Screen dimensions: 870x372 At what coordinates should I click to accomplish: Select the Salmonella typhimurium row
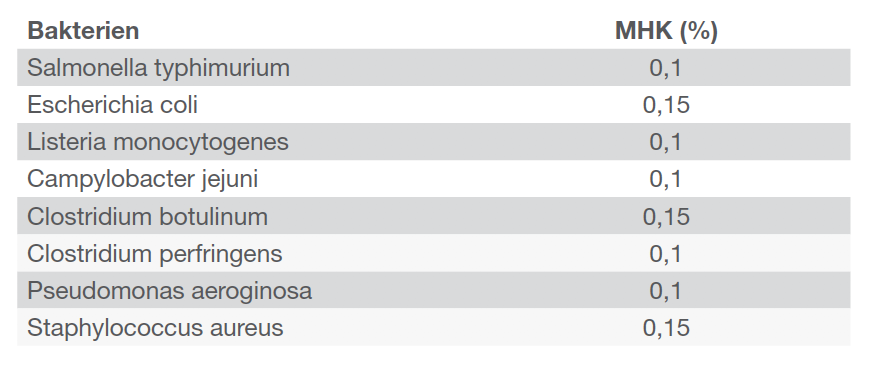(x=433, y=67)
